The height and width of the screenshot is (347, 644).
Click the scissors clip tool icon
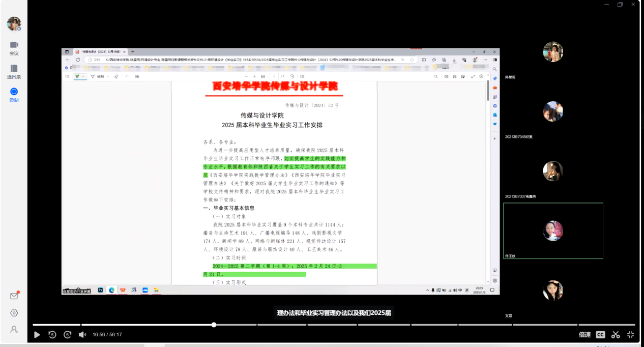coord(616,334)
